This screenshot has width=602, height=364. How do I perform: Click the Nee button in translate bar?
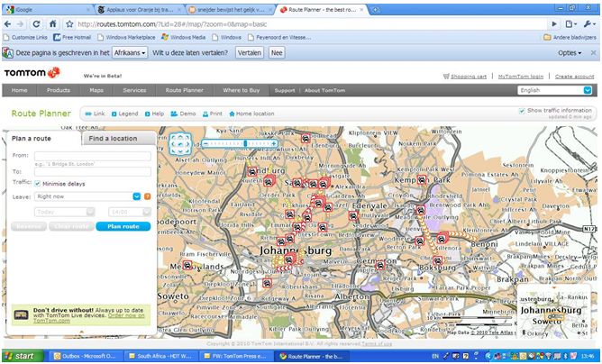point(277,53)
